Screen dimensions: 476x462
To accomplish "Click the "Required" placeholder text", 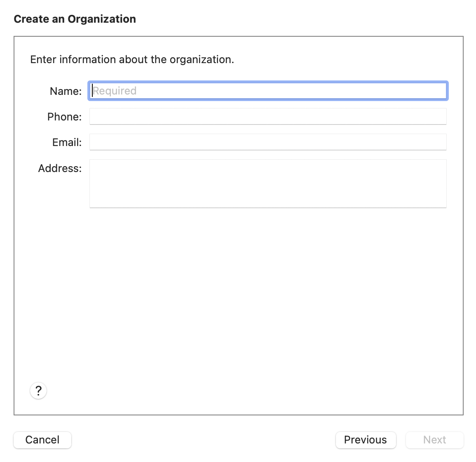I will [115, 91].
